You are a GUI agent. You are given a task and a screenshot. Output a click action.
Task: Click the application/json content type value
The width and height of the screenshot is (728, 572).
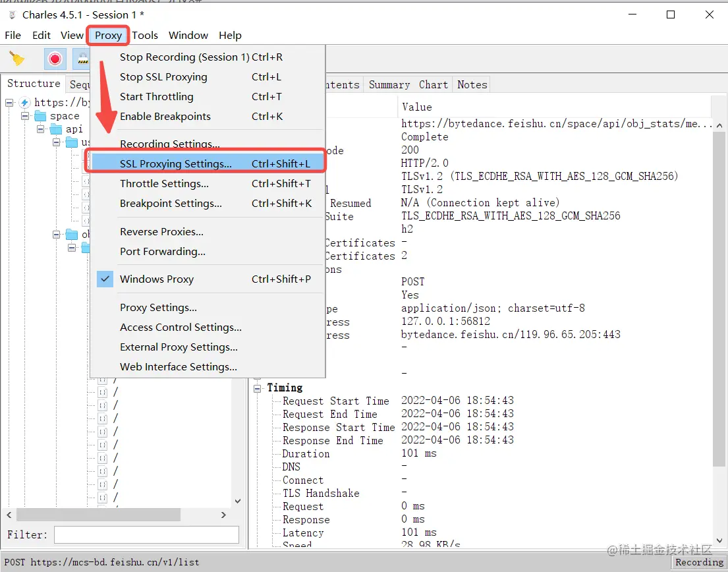[493, 308]
